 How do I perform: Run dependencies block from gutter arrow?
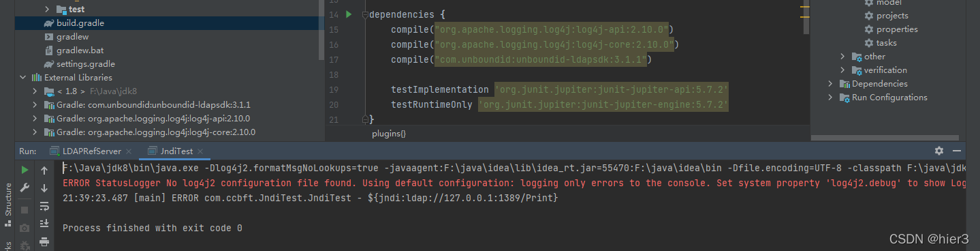point(349,14)
